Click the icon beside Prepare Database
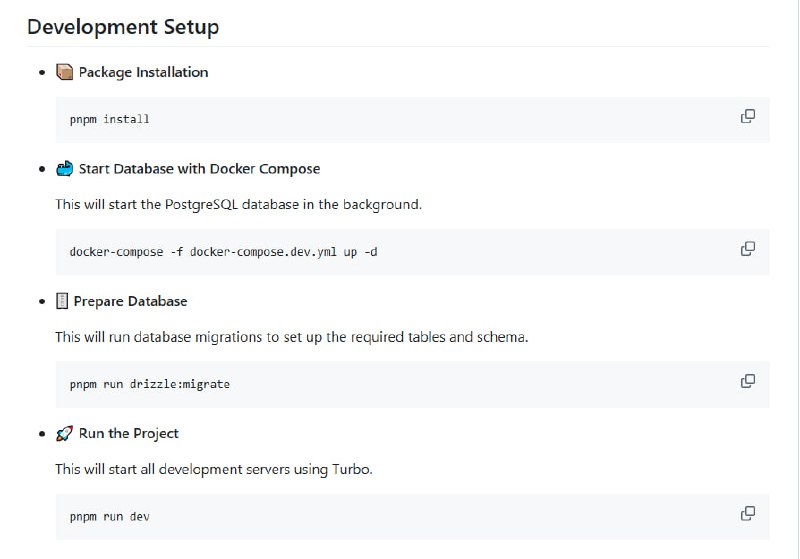Image resolution: width=800 pixels, height=559 pixels. tap(62, 301)
